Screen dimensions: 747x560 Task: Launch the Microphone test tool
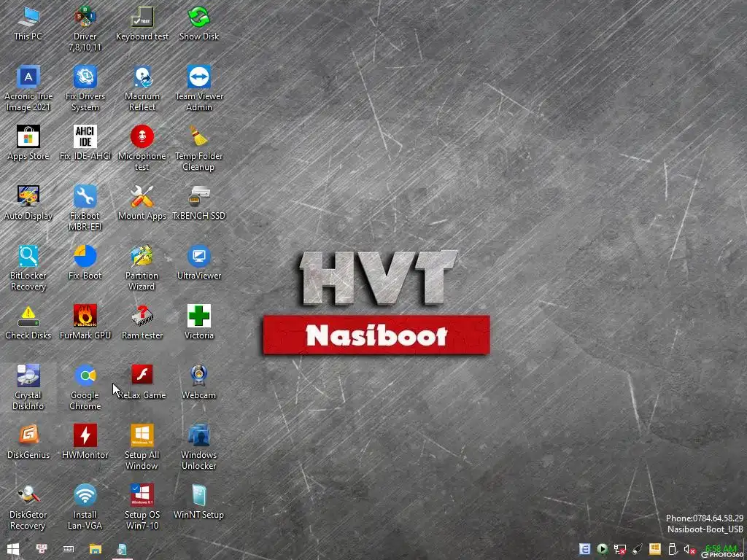142,148
